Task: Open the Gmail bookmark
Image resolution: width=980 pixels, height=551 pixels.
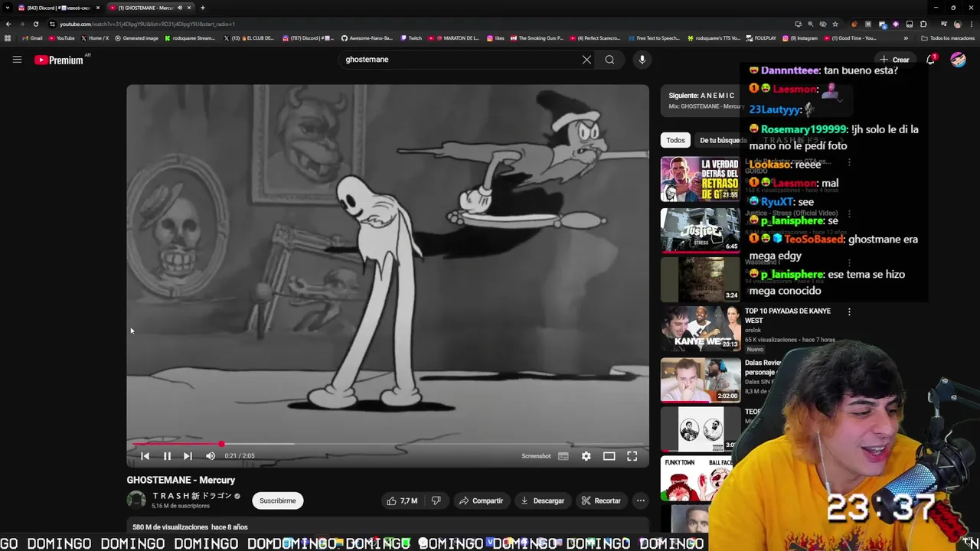Action: pyautogui.click(x=32, y=38)
